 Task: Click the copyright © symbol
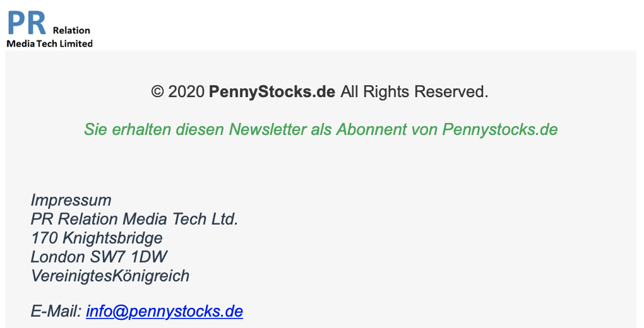click(157, 92)
